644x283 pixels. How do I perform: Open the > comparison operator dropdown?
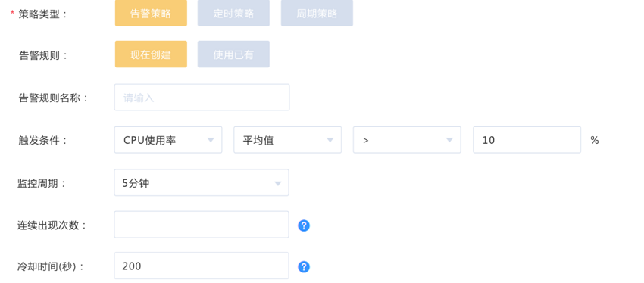[407, 140]
